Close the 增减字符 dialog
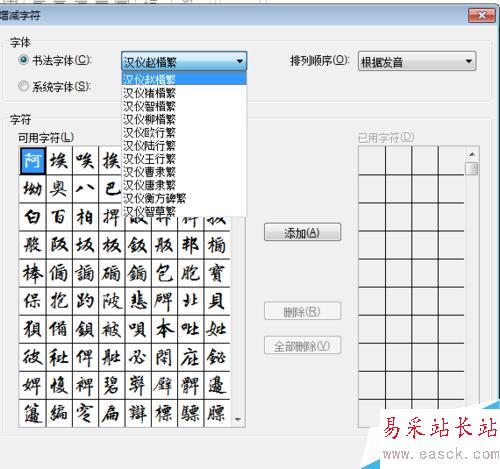This screenshot has width=500, height=469. 482,15
